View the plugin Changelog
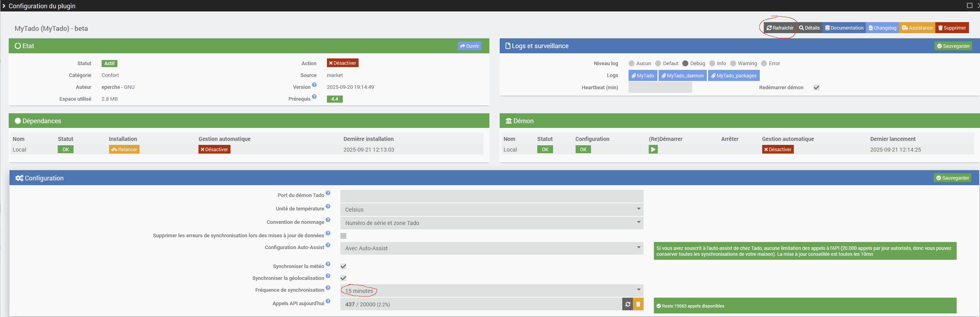This screenshot has height=317, width=980. pyautogui.click(x=882, y=28)
